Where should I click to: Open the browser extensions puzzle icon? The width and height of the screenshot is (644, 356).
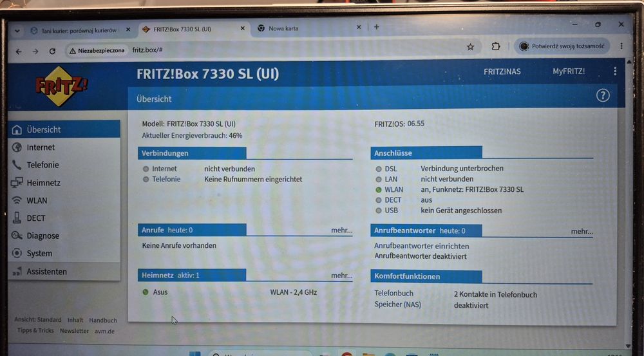tap(496, 46)
